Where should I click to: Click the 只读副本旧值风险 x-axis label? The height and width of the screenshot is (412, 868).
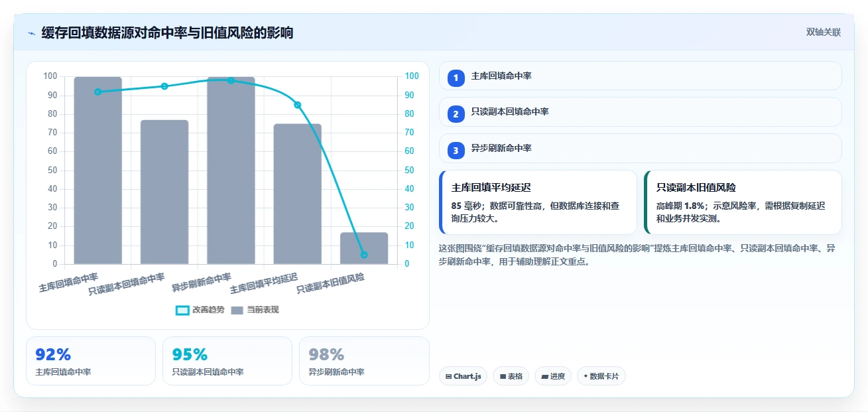[330, 283]
